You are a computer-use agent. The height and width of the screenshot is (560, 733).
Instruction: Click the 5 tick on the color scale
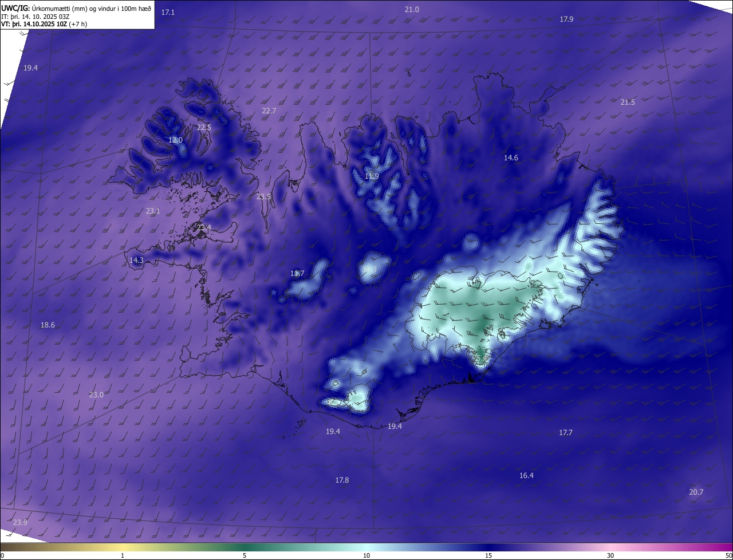[x=245, y=555]
